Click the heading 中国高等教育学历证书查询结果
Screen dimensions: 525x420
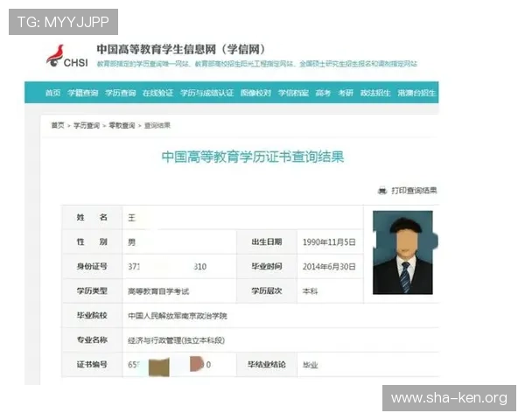point(253,157)
